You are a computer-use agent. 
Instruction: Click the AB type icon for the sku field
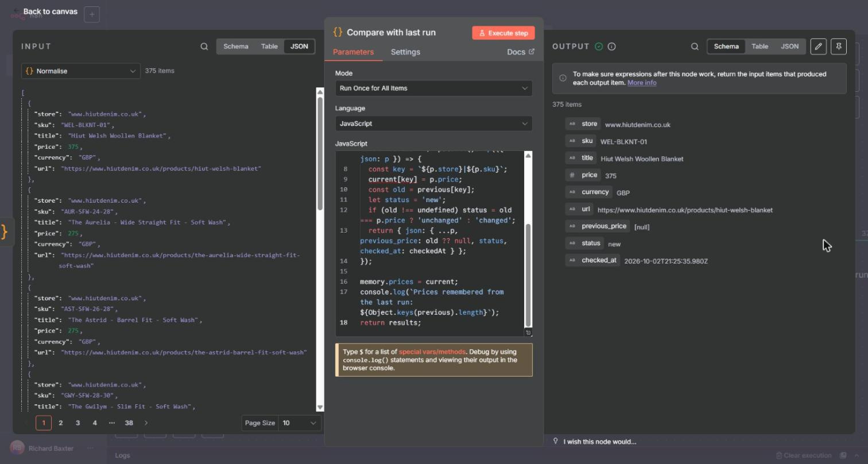(x=572, y=141)
